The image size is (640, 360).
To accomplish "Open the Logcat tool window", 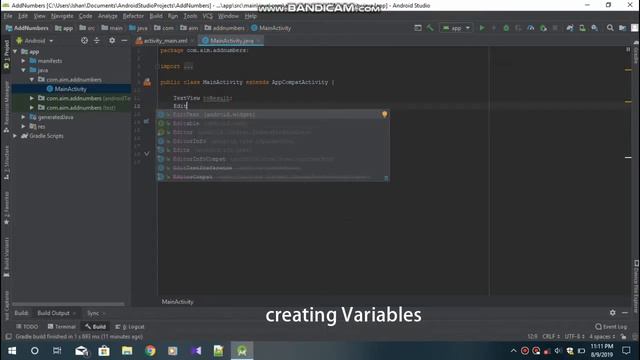I will coord(130,327).
